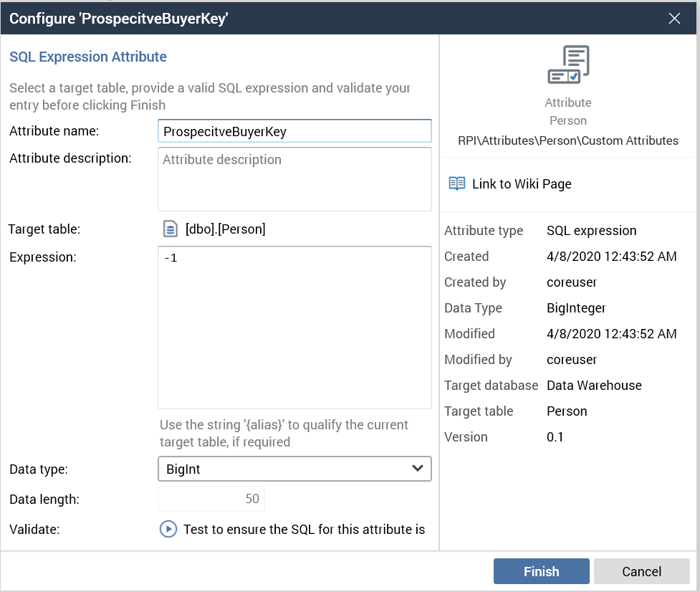Open the Link to Wiki Page text link
This screenshot has height=592, width=700.
(522, 184)
